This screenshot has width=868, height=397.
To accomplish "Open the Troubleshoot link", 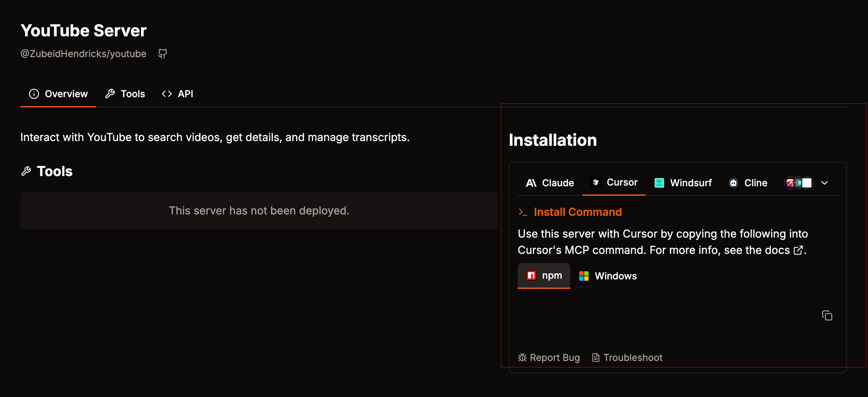I will (627, 358).
